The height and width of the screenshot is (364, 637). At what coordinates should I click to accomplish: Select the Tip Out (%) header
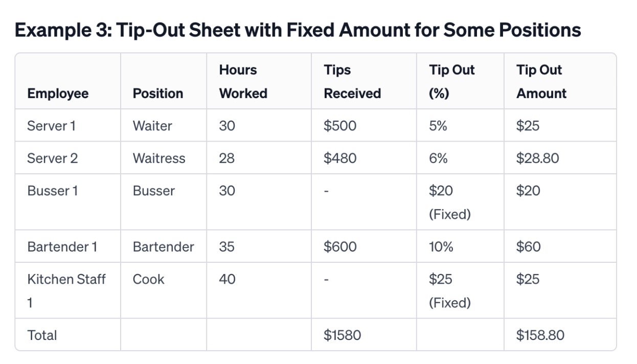452,82
